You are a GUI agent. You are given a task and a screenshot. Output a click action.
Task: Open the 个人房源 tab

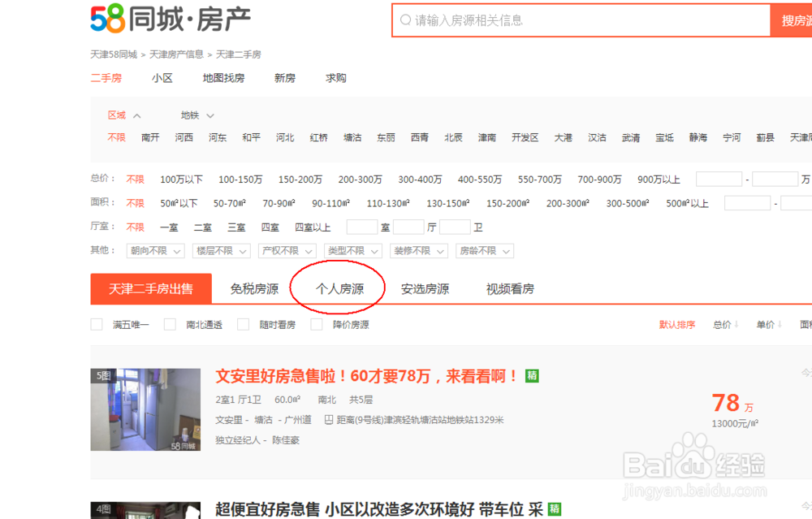coord(339,289)
